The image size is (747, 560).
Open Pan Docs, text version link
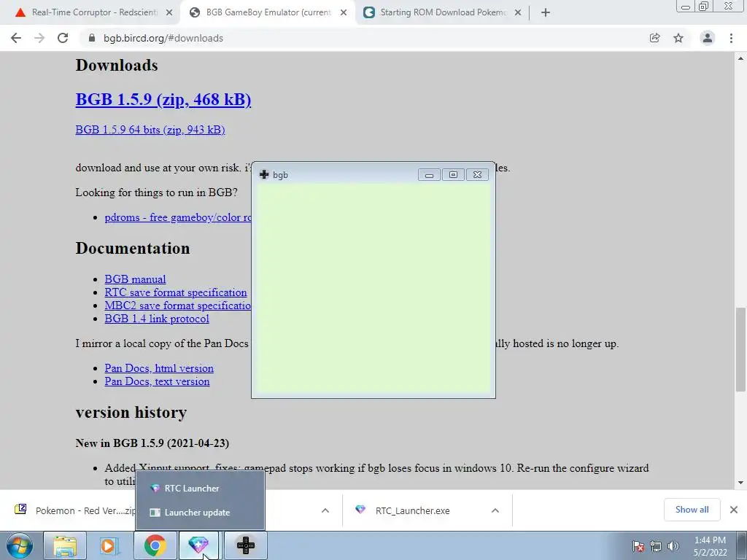158,381
